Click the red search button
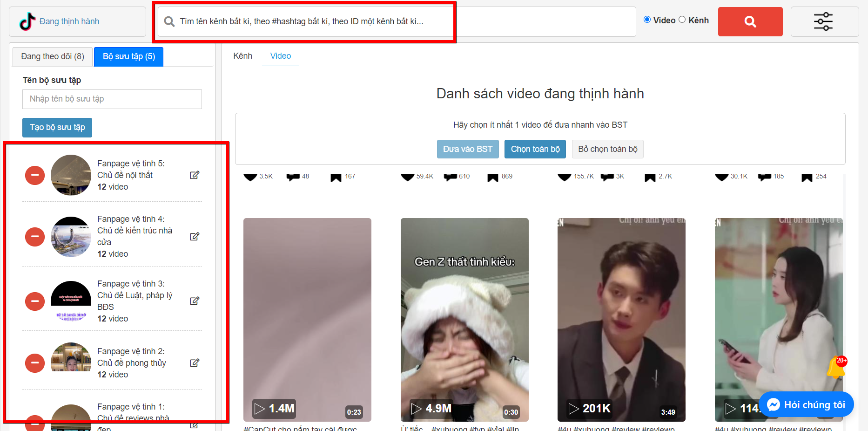This screenshot has height=431, width=868. tap(750, 21)
